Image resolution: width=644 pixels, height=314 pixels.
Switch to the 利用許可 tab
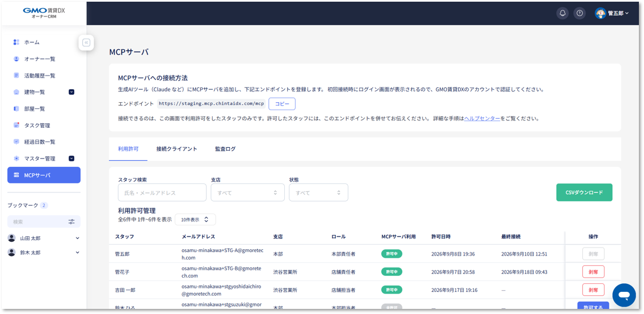pyautogui.click(x=128, y=149)
